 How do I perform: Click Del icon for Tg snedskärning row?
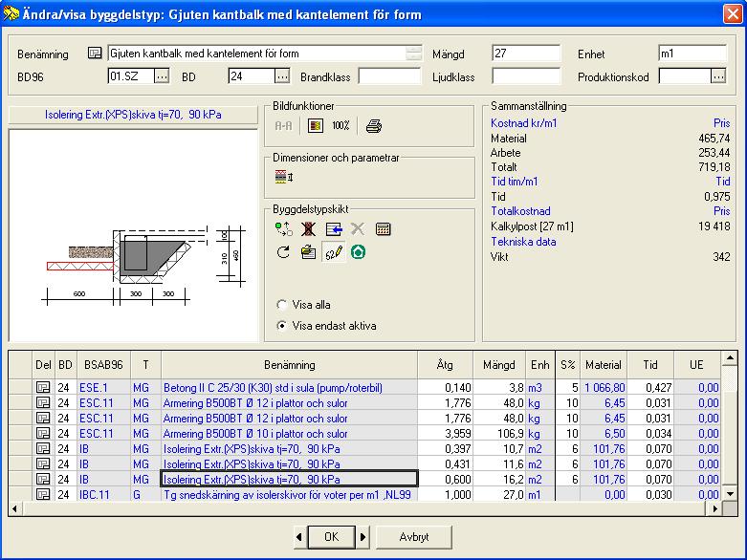point(43,494)
